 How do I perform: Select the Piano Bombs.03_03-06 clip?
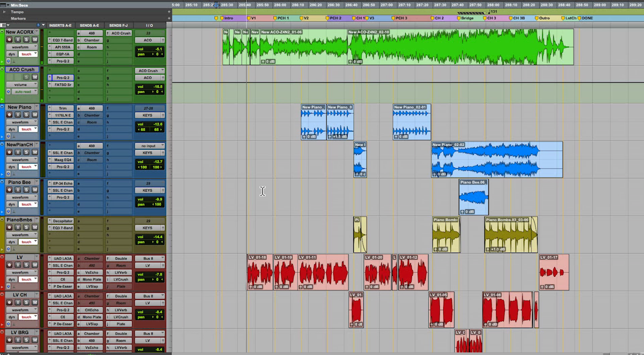[511, 235]
